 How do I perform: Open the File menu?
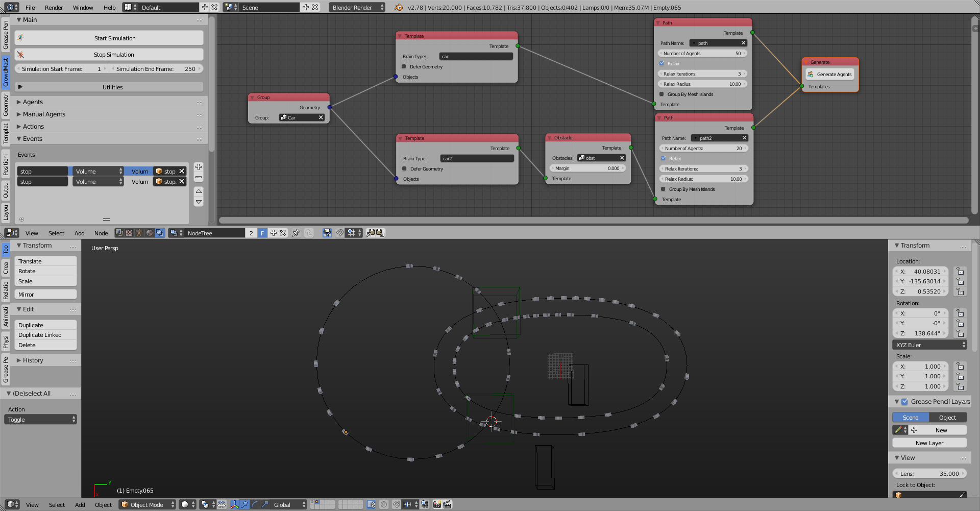[30, 8]
